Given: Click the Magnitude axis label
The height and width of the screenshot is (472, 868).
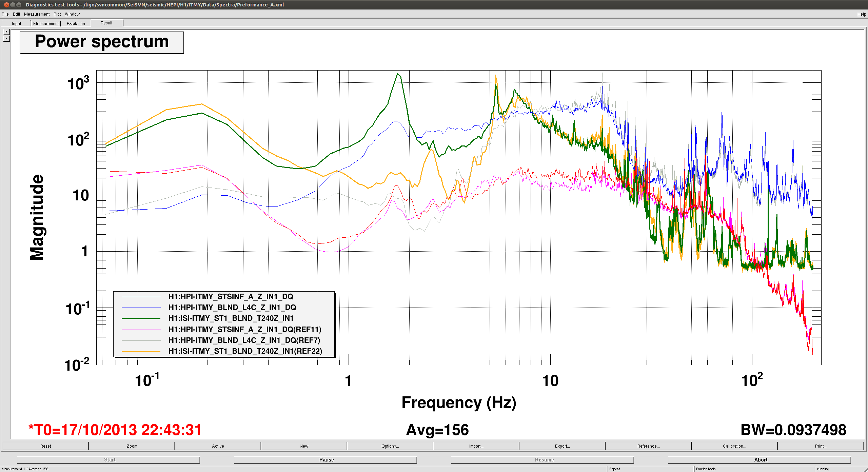Looking at the screenshot, I should pyautogui.click(x=37, y=217).
